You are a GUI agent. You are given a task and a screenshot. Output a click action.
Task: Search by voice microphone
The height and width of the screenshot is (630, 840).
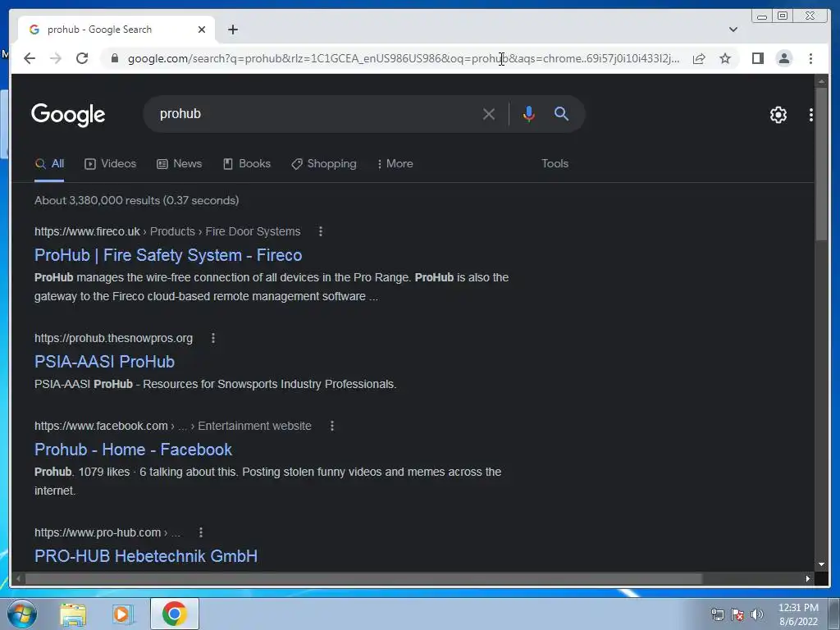tap(528, 113)
